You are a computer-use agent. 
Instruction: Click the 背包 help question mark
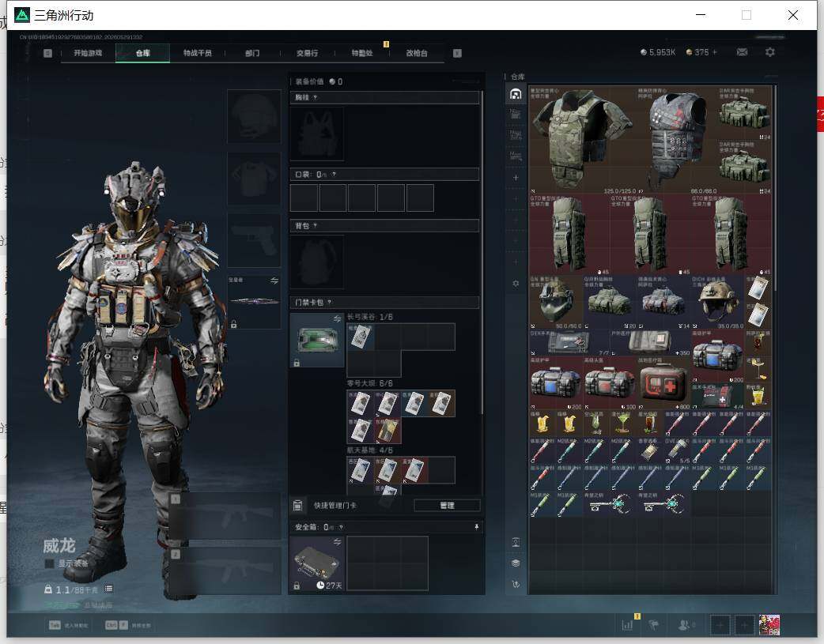[315, 226]
